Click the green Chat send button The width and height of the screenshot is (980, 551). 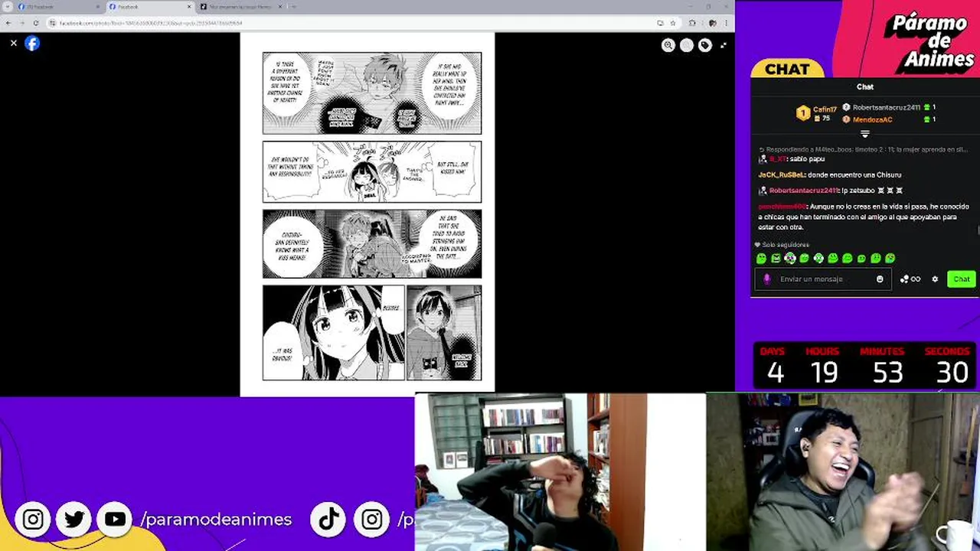pyautogui.click(x=962, y=279)
